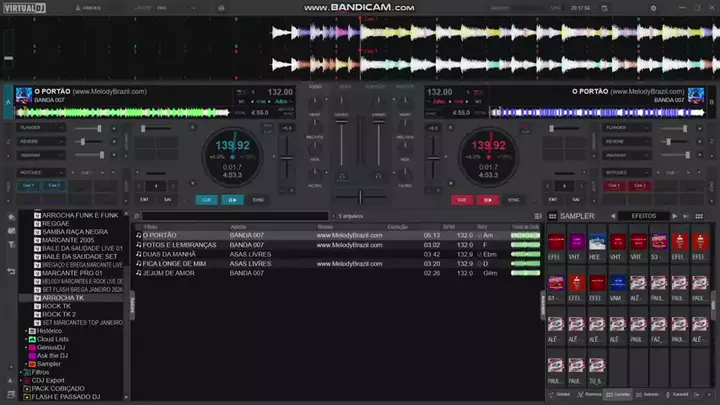Toggle the right deck loop SAI button
720x405 pixels.
pos(577,199)
